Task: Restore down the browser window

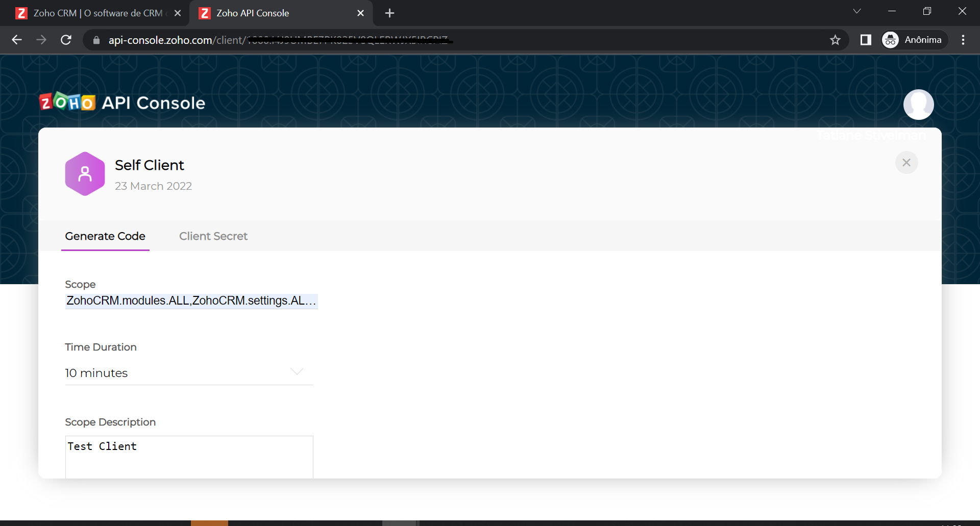Action: coord(927,11)
